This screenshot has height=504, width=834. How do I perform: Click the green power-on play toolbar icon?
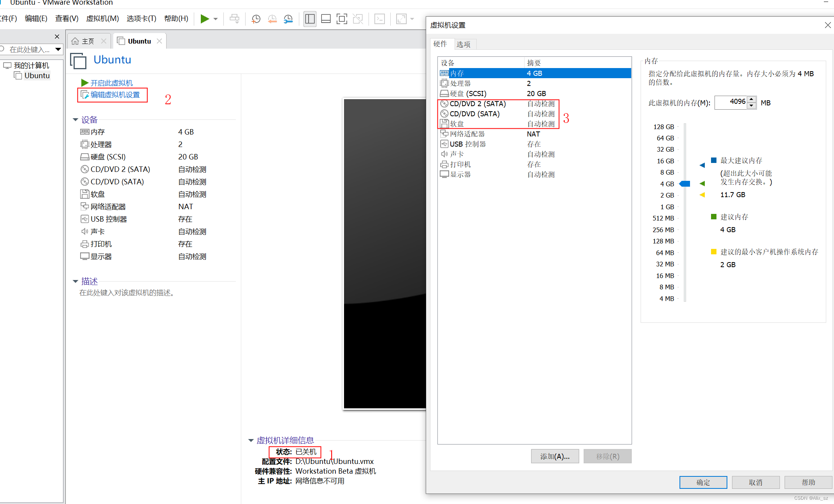(x=205, y=19)
